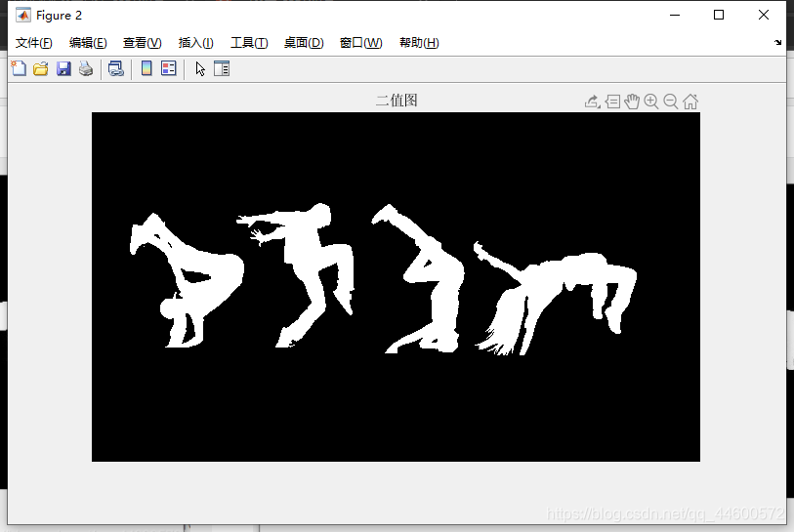The height and width of the screenshot is (532, 794).
Task: Open the 插入(I) menu
Action: click(196, 43)
